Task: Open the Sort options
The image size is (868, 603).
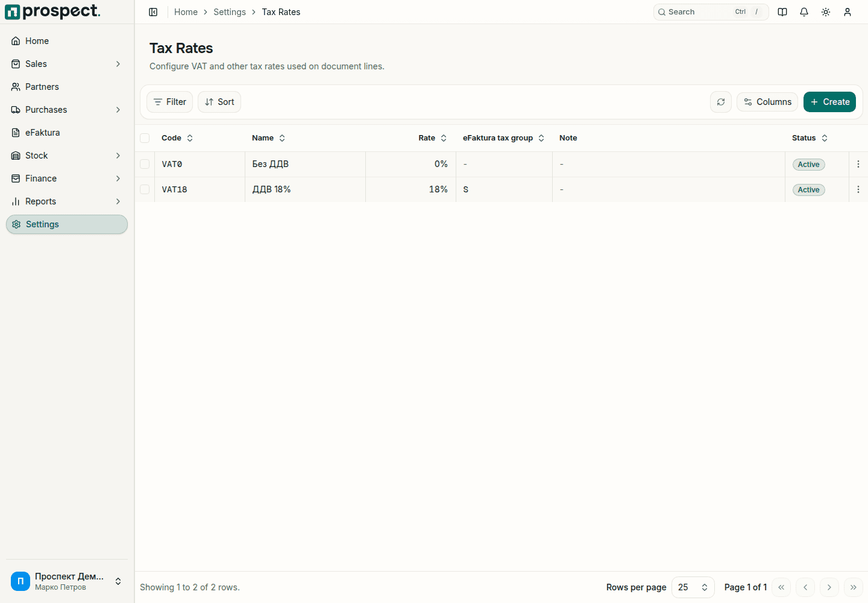Action: (x=219, y=102)
